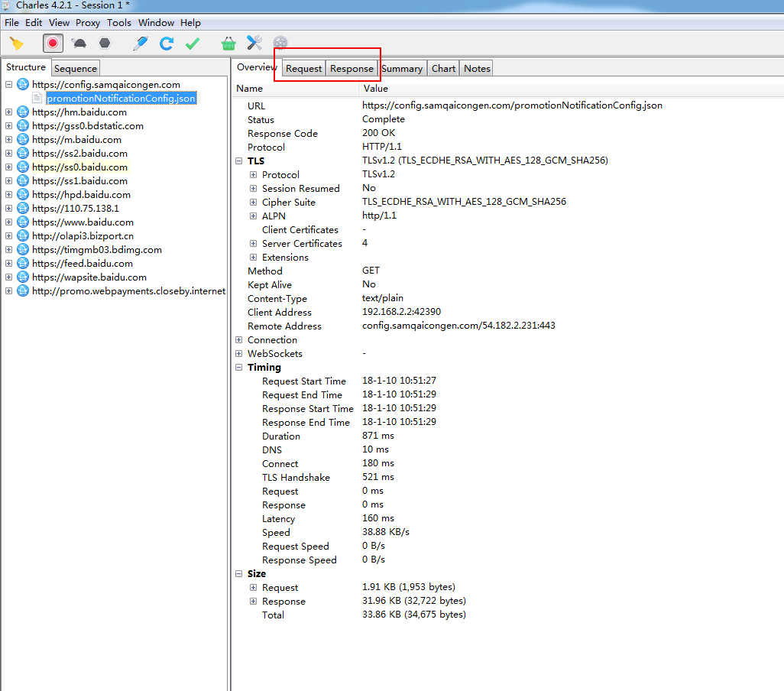Expand the Connection section

(239, 340)
